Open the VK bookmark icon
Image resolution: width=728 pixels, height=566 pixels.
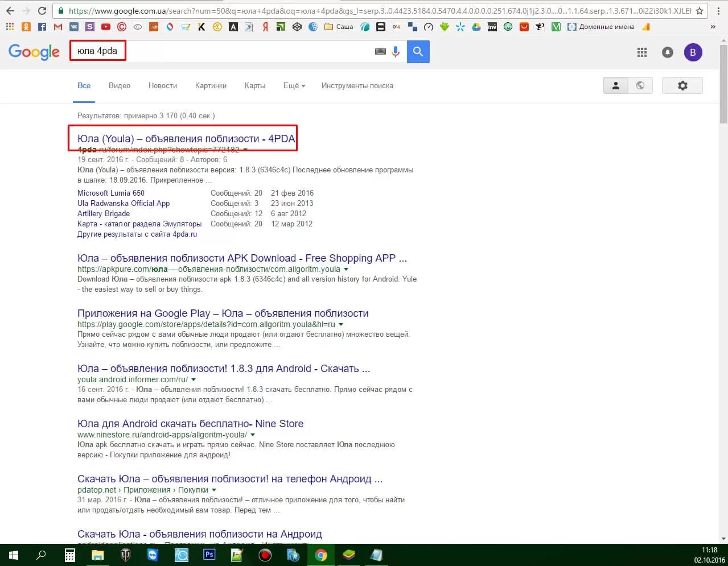(x=74, y=27)
